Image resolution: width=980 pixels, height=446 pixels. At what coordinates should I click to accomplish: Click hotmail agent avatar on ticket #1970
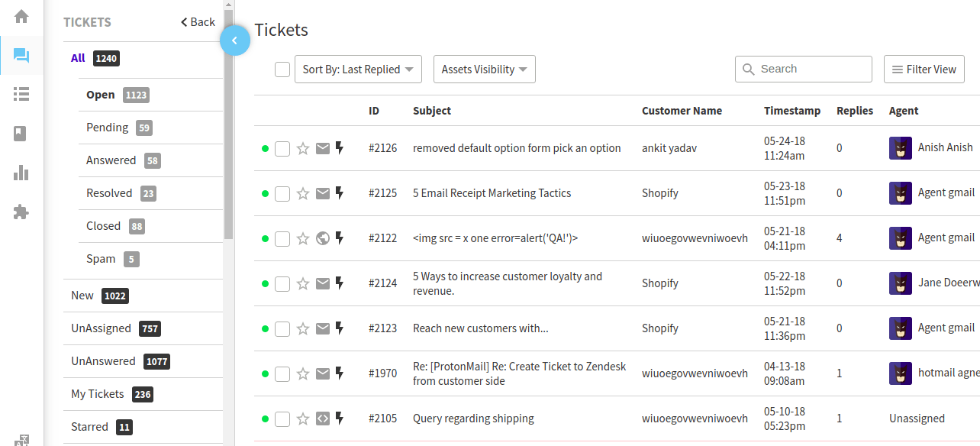pyautogui.click(x=901, y=373)
